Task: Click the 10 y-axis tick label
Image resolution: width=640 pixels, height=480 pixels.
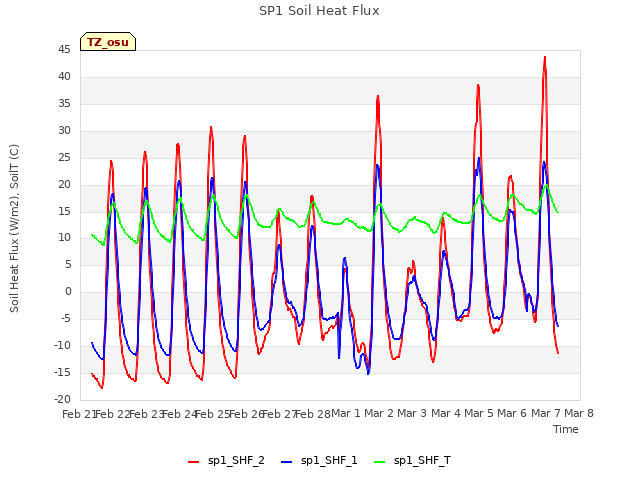Action: (x=64, y=238)
